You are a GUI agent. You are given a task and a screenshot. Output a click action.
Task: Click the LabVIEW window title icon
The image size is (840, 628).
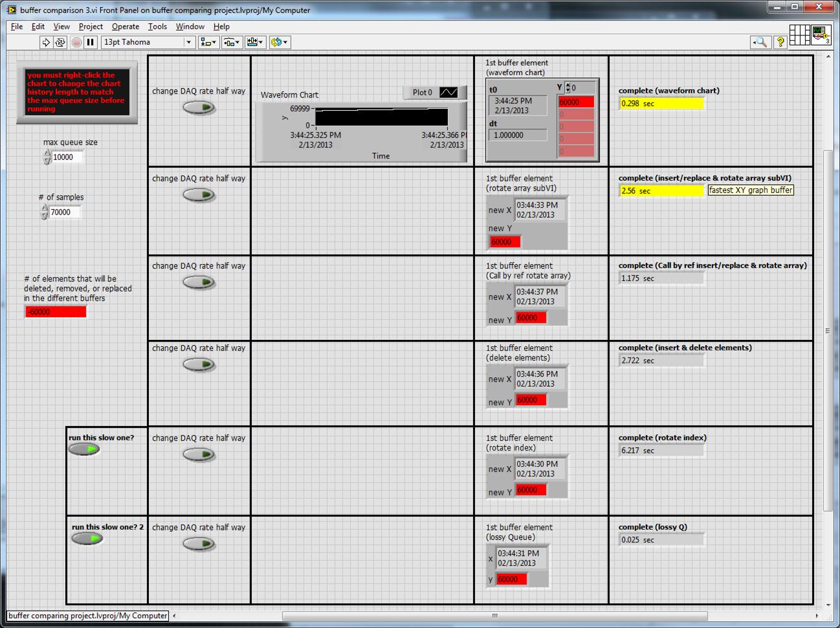pyautogui.click(x=12, y=10)
